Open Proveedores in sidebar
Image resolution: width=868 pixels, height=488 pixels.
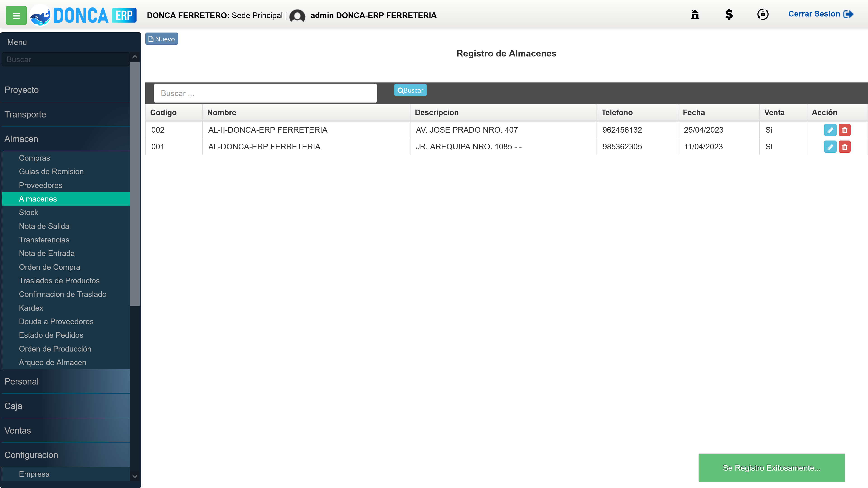[x=66, y=185]
